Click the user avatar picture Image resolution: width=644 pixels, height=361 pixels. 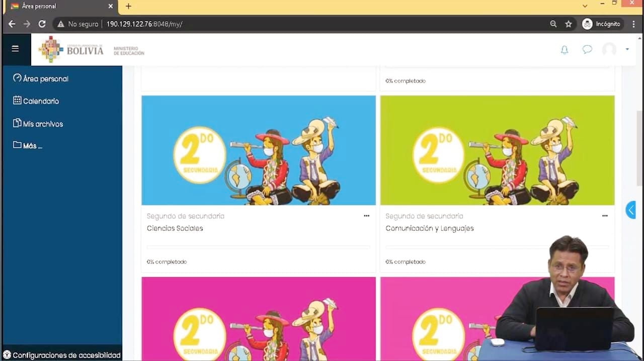[609, 49]
